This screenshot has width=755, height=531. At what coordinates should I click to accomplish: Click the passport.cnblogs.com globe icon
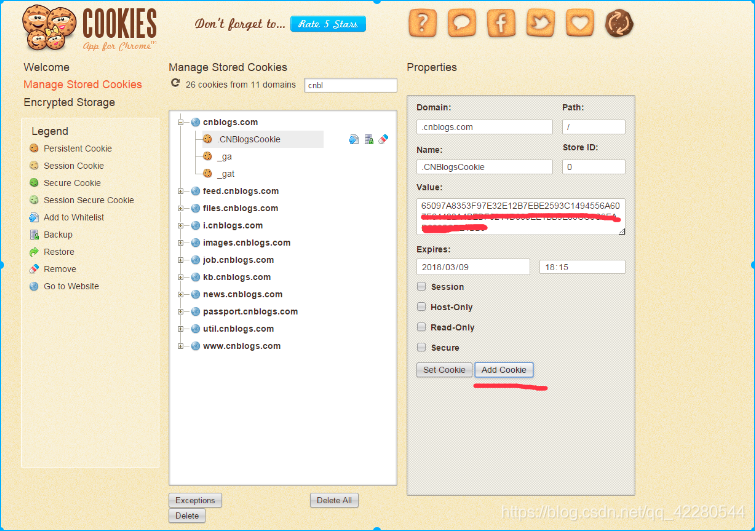[x=195, y=311]
